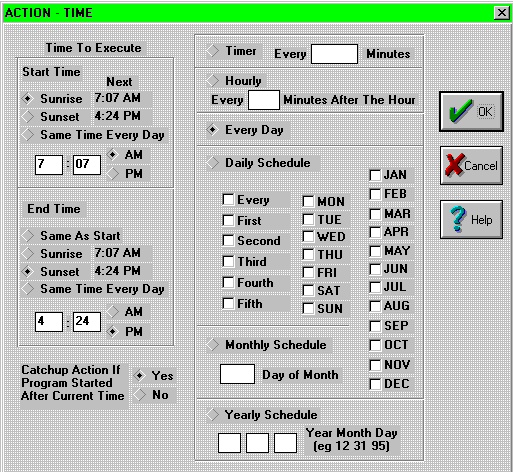The width and height of the screenshot is (513, 472).
Task: Tick the DEC month checkbox
Action: tap(375, 384)
